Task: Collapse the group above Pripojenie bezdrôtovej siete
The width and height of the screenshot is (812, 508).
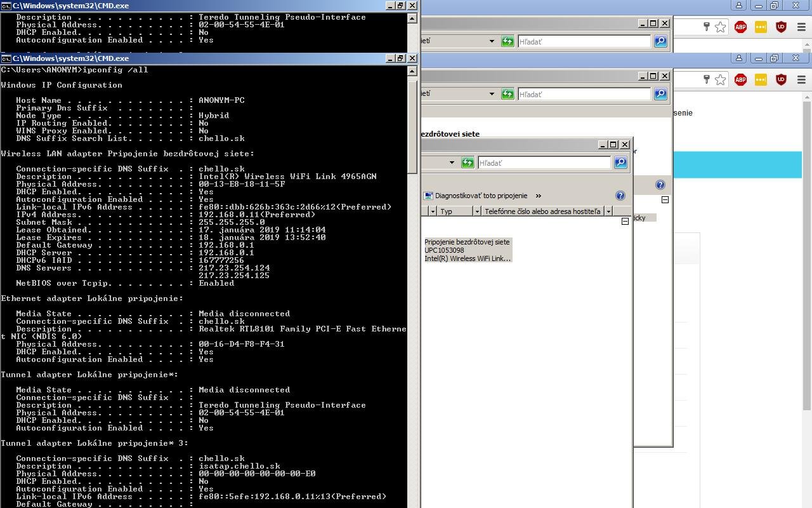Action: tap(625, 221)
